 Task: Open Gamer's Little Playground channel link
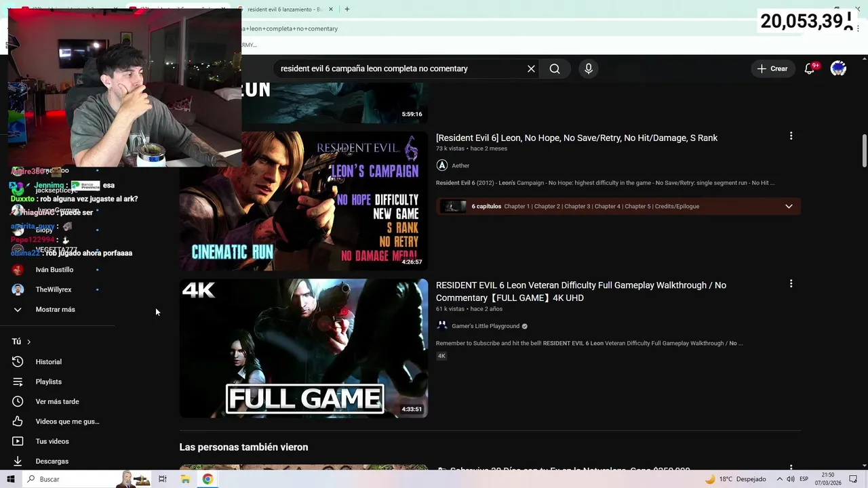(x=486, y=326)
